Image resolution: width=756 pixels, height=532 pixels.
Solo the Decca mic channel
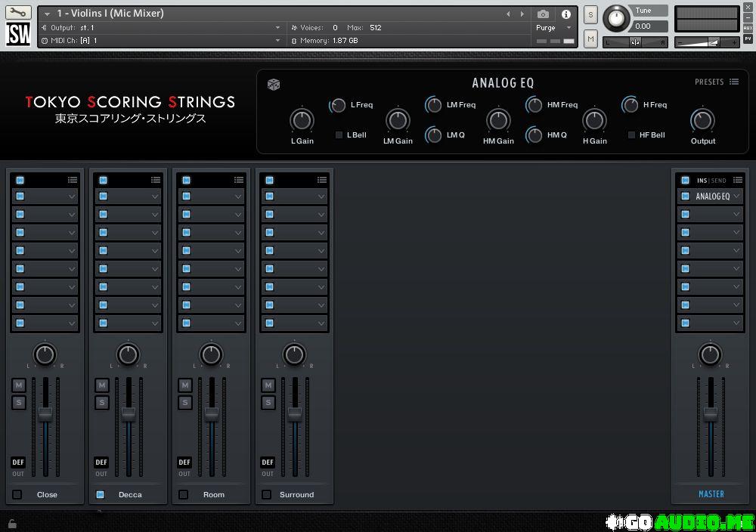tap(102, 402)
